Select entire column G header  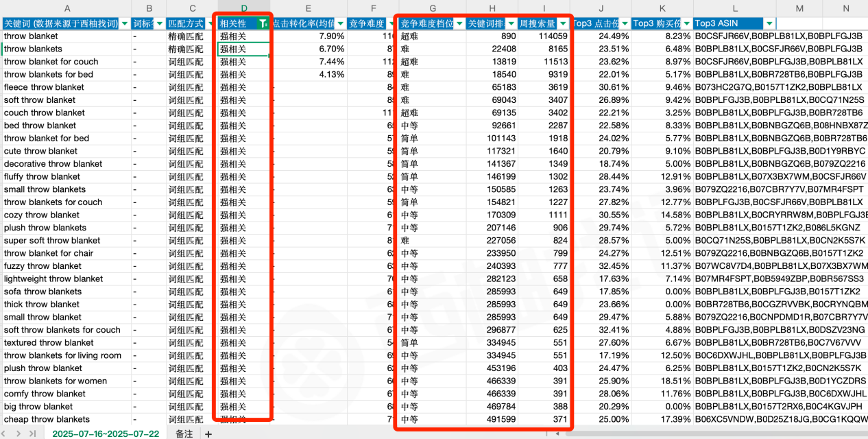tap(432, 8)
